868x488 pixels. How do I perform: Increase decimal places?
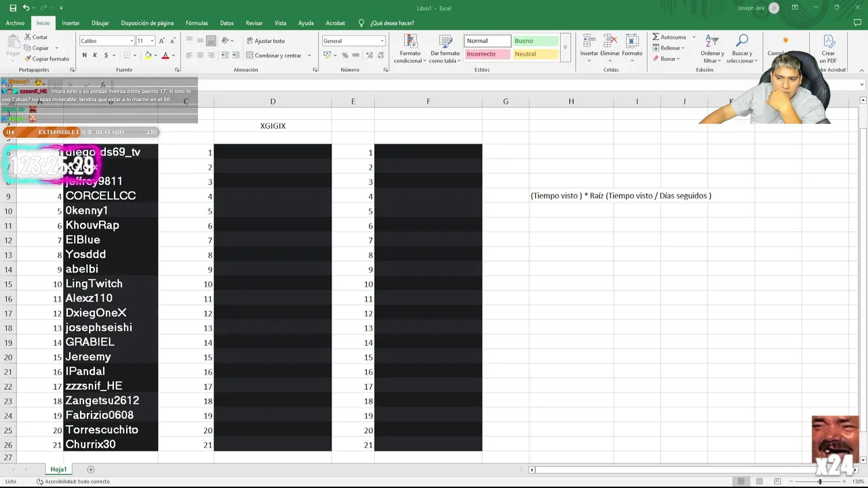coord(369,56)
